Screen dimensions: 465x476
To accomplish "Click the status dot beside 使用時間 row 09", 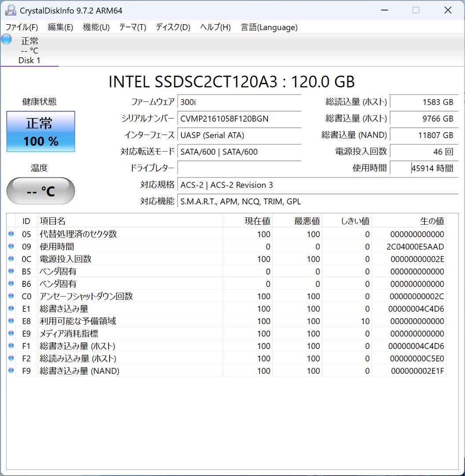I will point(11,246).
